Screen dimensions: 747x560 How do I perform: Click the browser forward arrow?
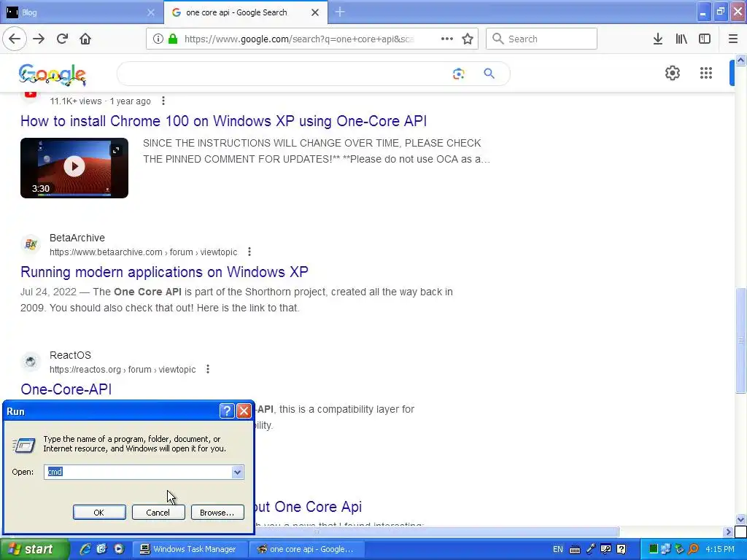(39, 39)
